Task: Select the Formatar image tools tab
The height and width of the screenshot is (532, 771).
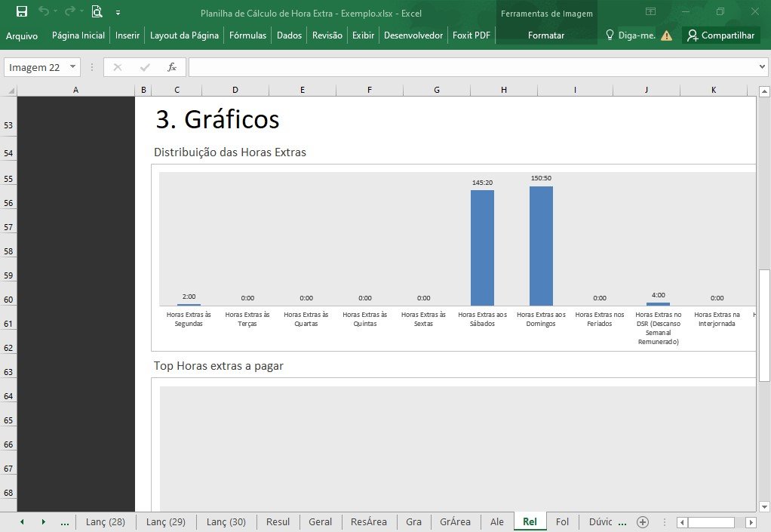Action: 545,35
